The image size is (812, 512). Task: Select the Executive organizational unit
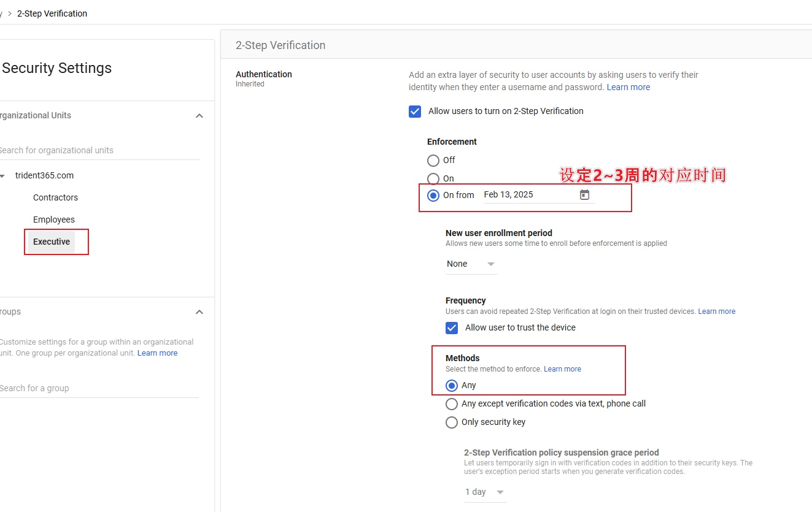coord(52,242)
